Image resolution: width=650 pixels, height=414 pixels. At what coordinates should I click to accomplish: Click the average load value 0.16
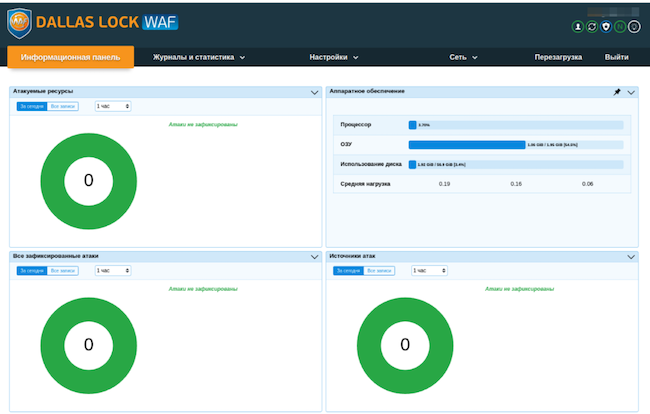516,184
